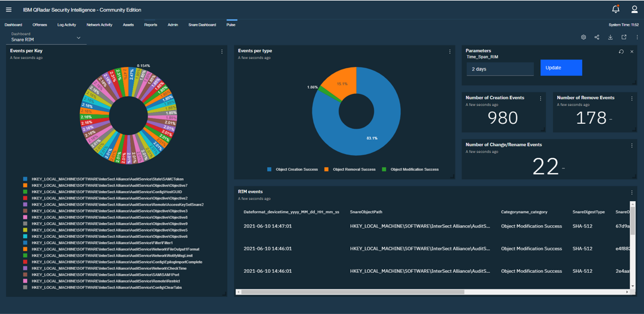
Task: Toggle Objective\Objective2 legend entry
Action: click(x=105, y=198)
